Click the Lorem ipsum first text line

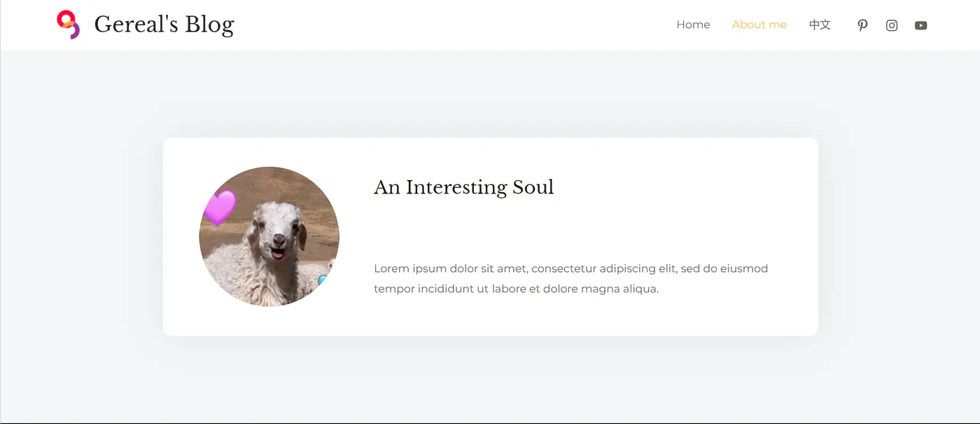[570, 268]
